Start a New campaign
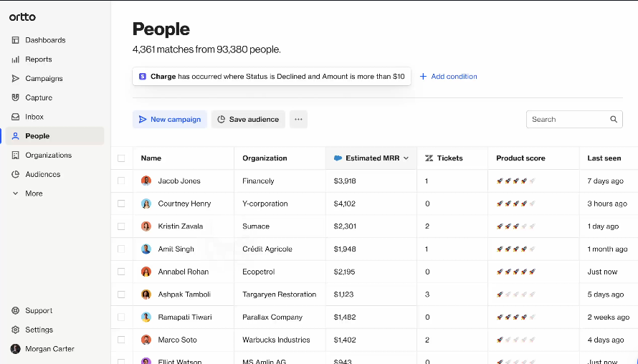 coord(170,119)
